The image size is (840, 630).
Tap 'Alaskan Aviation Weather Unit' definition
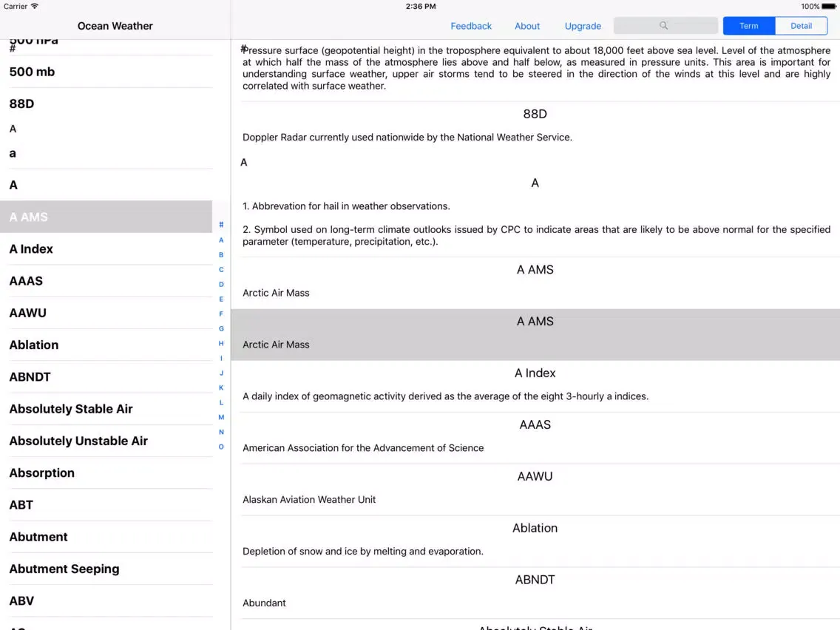coord(308,500)
